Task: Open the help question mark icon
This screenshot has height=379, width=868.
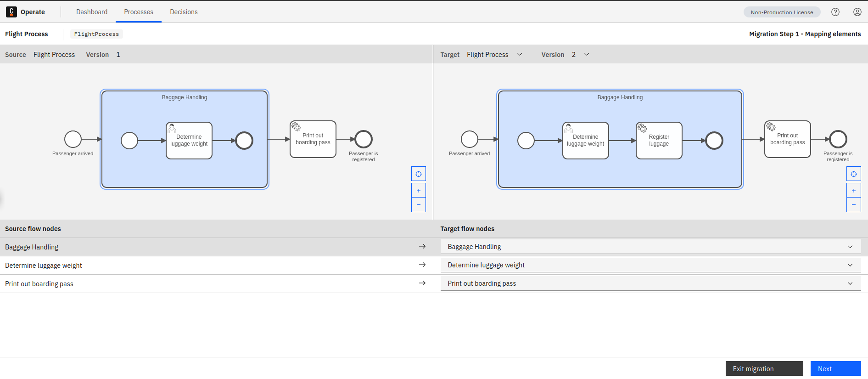Action: pyautogui.click(x=835, y=12)
